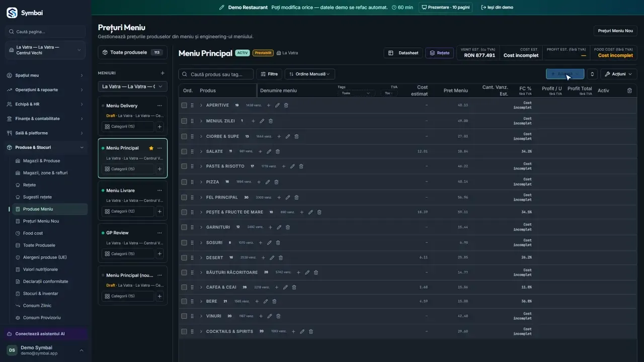644x362 pixels.
Task: Select the CIORBE & SUPE row checkbox
Action: (x=184, y=136)
